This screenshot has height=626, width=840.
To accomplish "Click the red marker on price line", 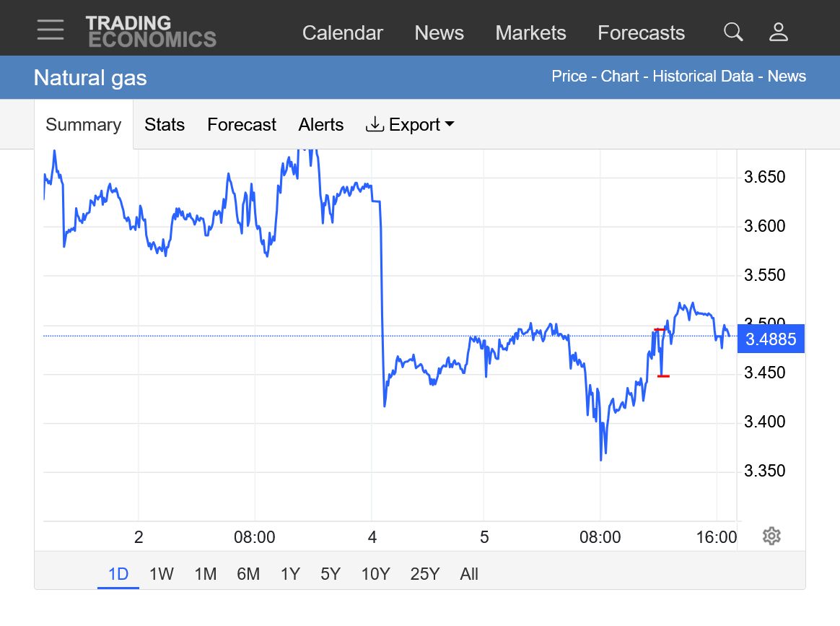I will [662, 375].
